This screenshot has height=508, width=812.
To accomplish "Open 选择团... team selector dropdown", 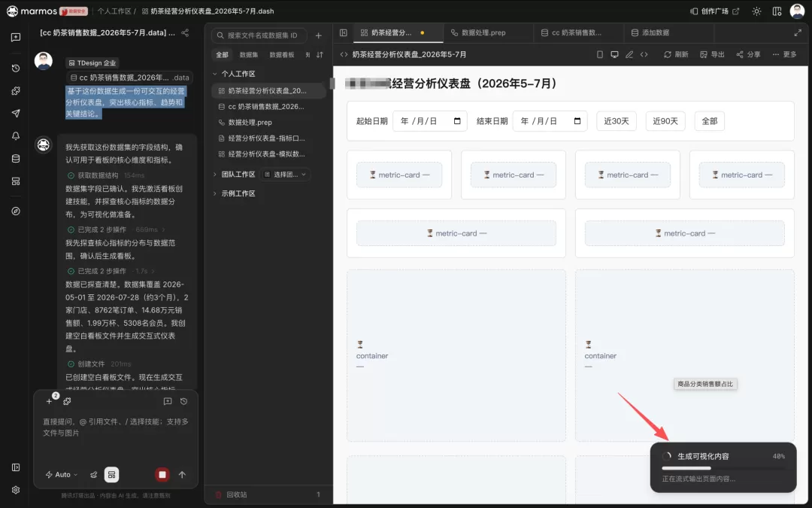I will pos(286,174).
